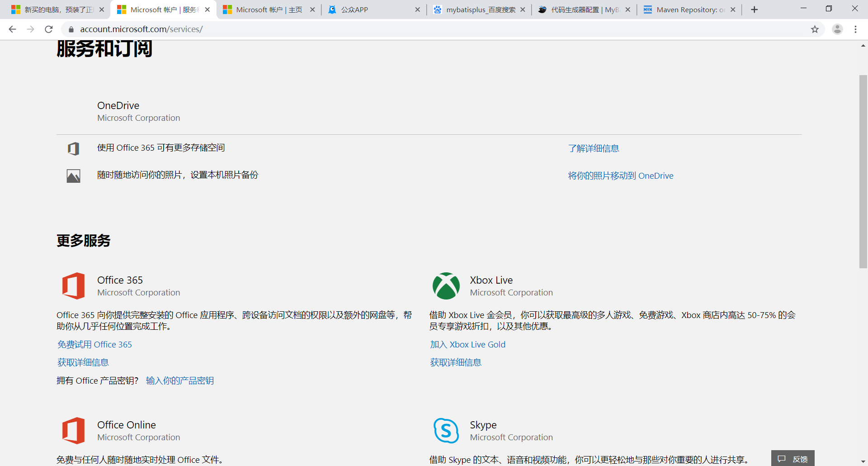Close the mybatisplus_百度搜索 tab
The width and height of the screenshot is (868, 466).
pyautogui.click(x=523, y=10)
